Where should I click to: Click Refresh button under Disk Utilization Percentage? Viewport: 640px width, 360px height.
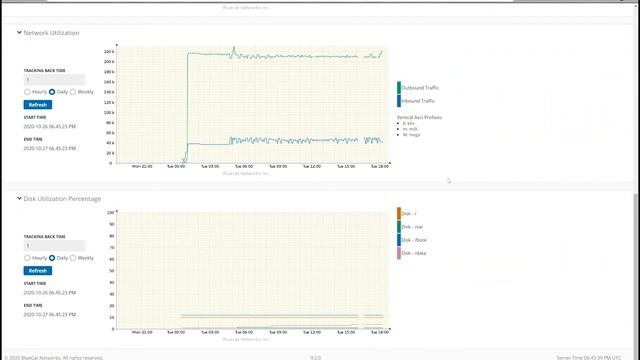[38, 271]
